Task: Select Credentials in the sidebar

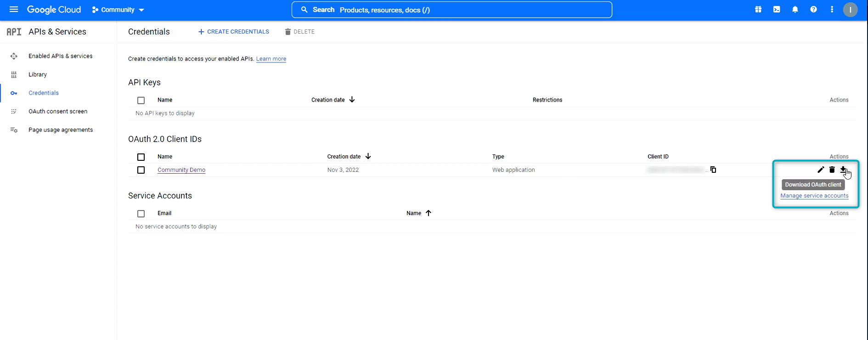Action: tap(44, 93)
